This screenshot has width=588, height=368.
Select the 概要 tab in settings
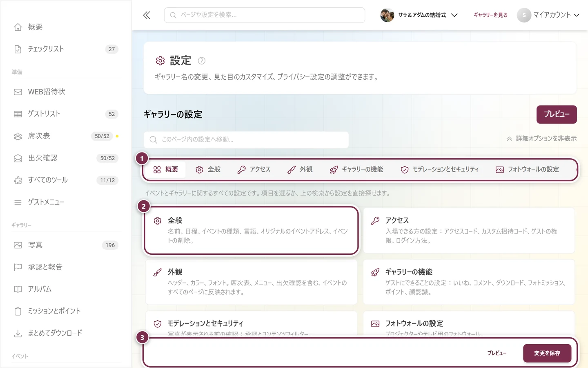click(x=166, y=170)
